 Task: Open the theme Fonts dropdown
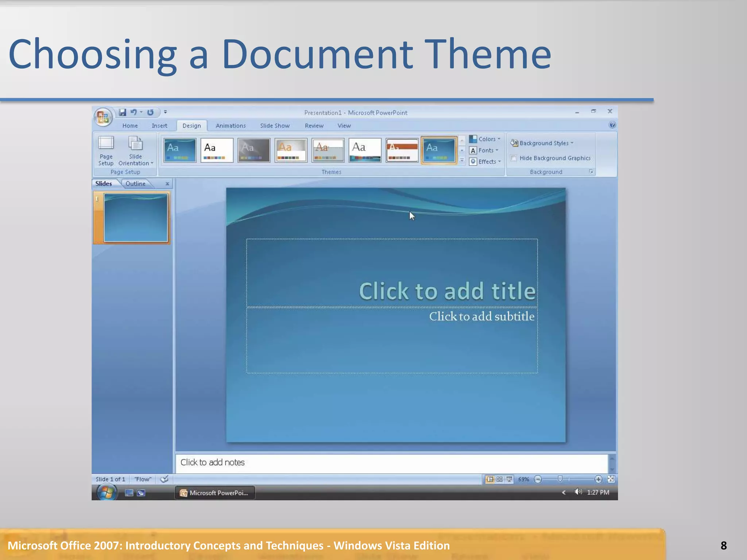click(x=484, y=150)
